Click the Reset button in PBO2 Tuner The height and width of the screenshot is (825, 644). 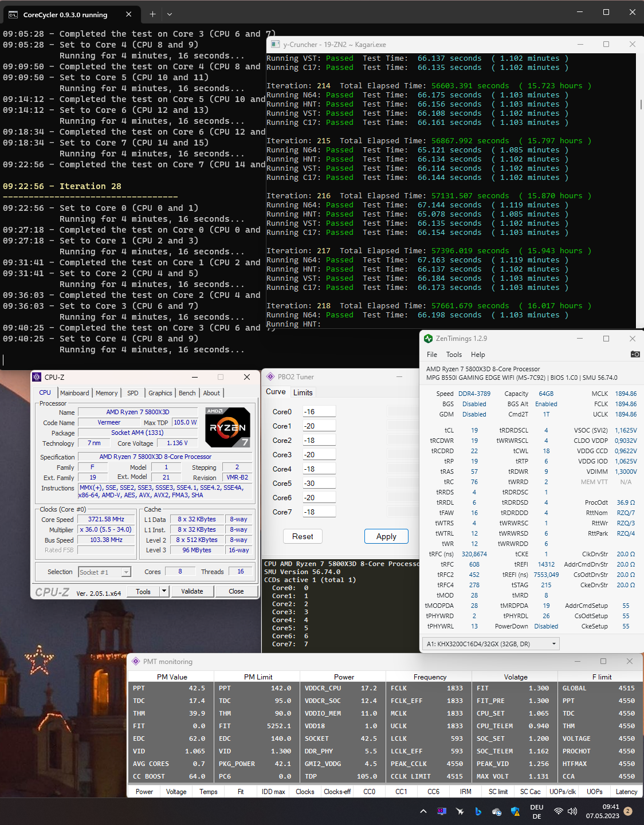point(303,536)
